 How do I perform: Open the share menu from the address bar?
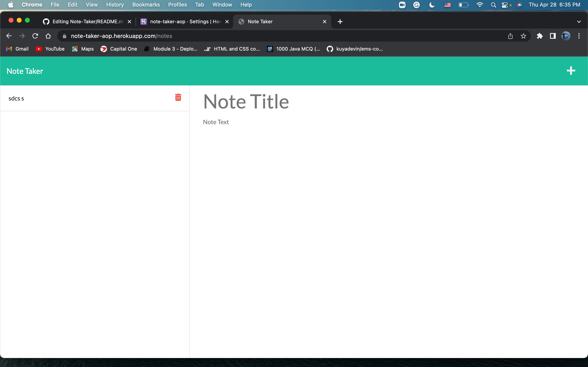tap(510, 36)
